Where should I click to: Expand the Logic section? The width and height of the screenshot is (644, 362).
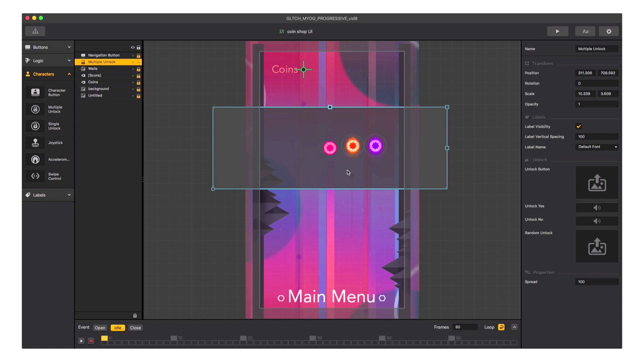coord(48,61)
